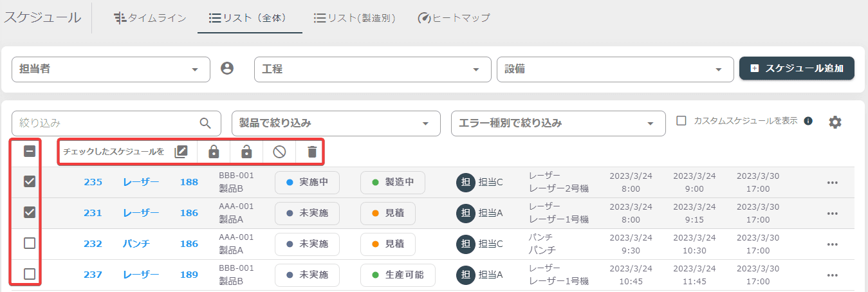868x292 pixels.
Task: Expand the 製品で絞り込み dropdown
Action: pyautogui.click(x=336, y=123)
